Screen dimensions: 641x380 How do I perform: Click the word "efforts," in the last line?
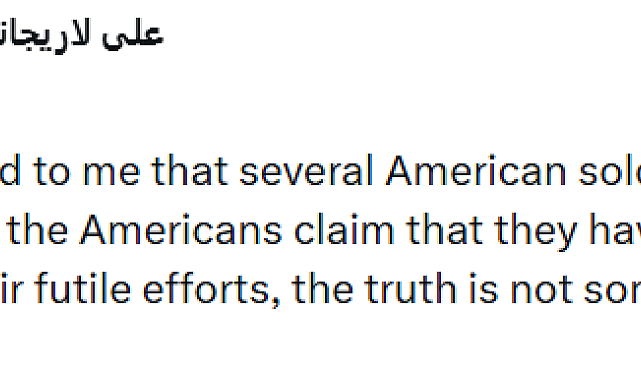click(212, 289)
